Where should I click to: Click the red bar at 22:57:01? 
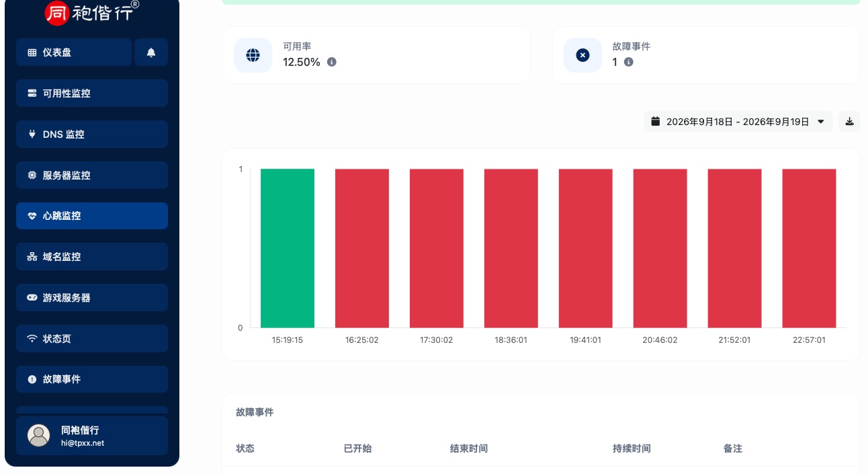[810, 248]
